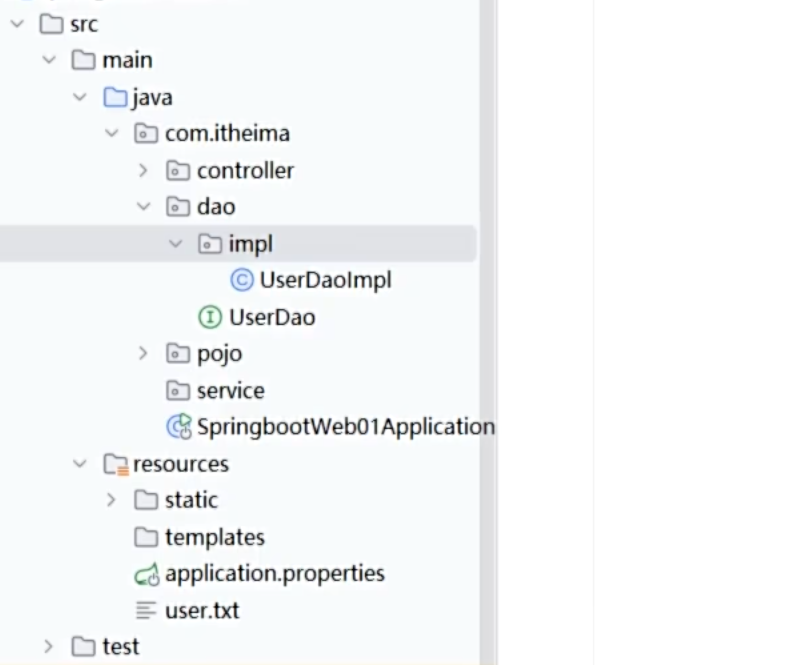
Task: Click the controller package icon
Action: click(x=178, y=171)
